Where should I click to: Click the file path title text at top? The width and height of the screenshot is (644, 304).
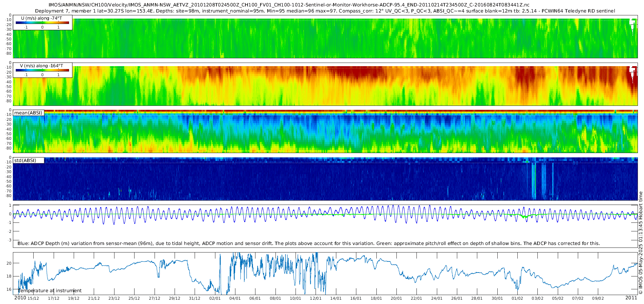[x=289, y=5]
